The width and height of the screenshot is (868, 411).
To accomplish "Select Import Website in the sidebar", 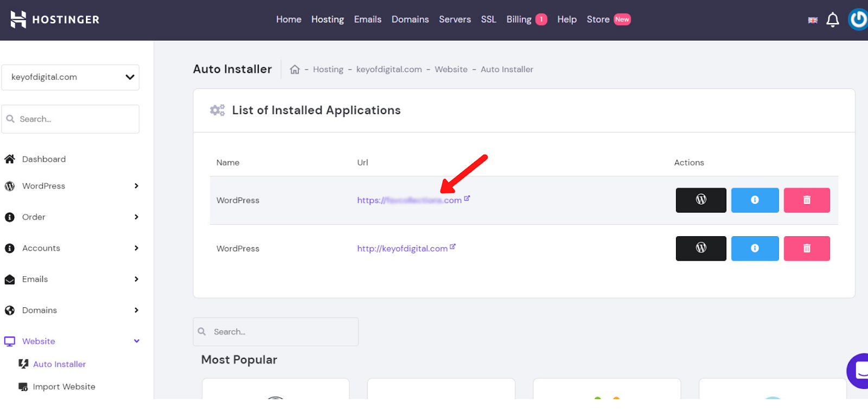I will click(64, 387).
